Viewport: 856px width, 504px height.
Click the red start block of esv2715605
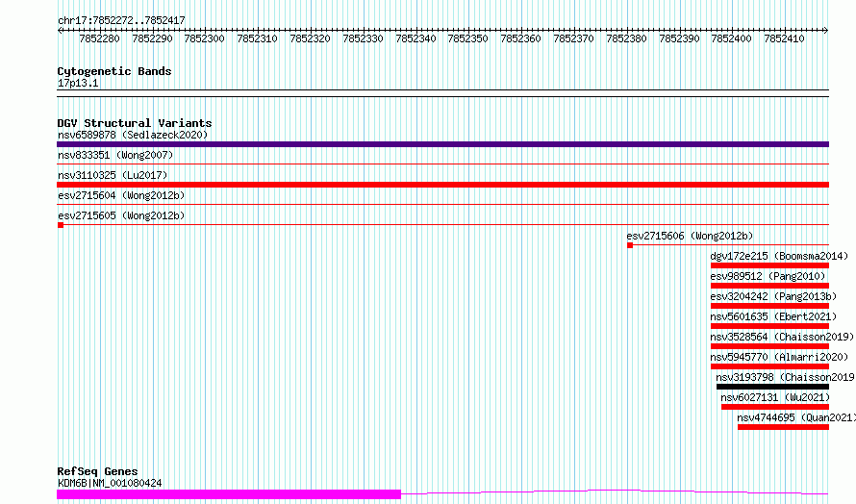click(x=61, y=225)
